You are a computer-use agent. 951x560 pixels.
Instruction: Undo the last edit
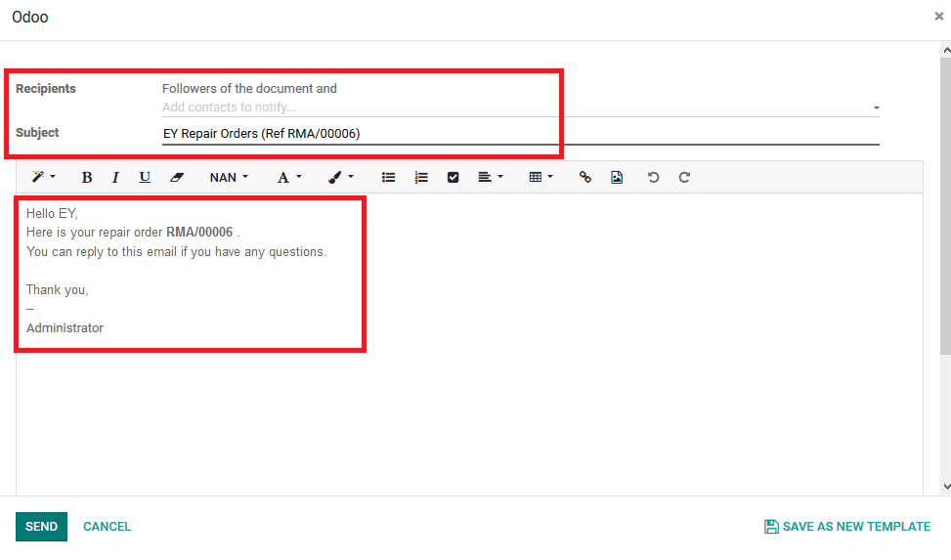click(653, 177)
